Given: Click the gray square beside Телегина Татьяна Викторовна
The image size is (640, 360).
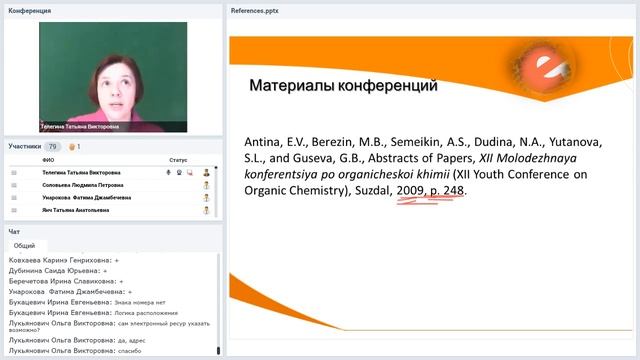Looking at the screenshot, I should tap(14, 173).
